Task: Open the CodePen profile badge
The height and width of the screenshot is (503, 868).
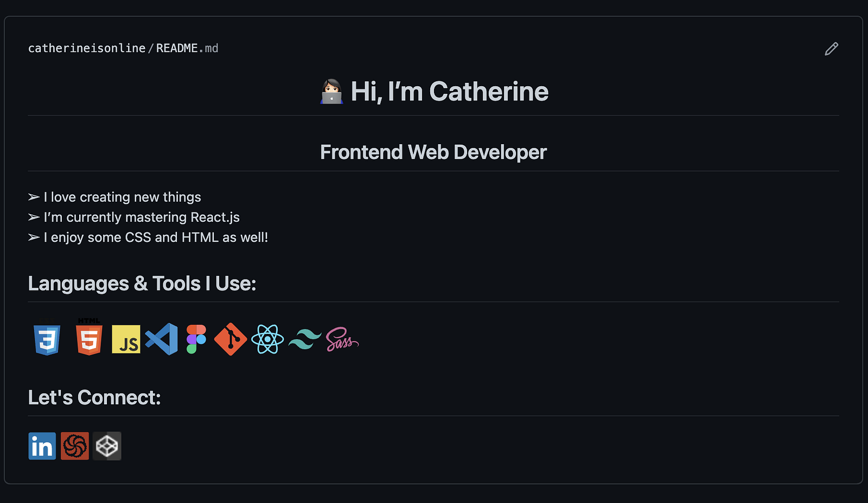Action: 107,446
